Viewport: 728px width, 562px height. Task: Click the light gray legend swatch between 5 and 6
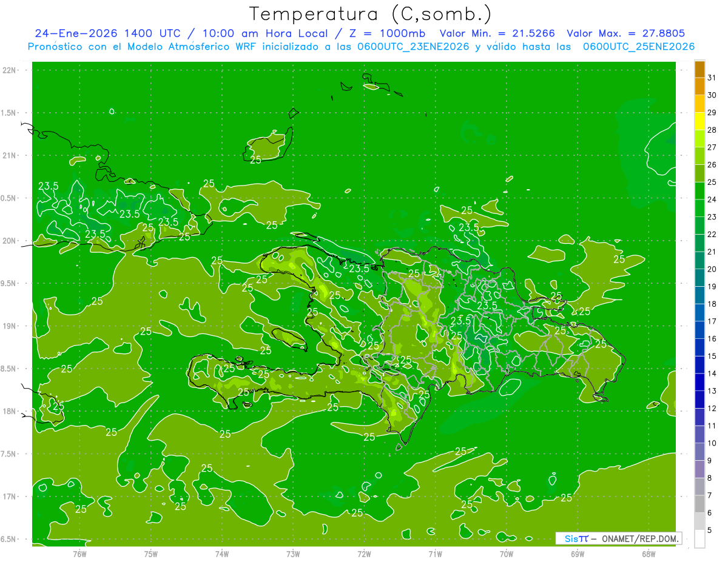point(699,521)
